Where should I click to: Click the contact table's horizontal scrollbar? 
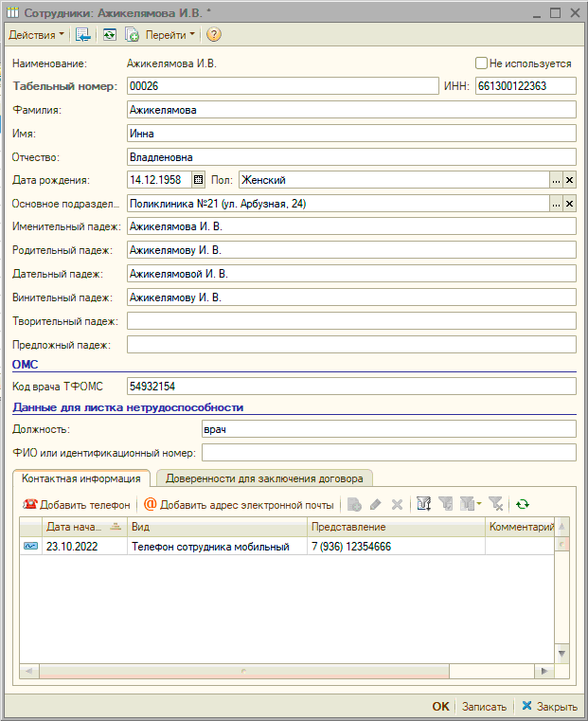point(284,670)
